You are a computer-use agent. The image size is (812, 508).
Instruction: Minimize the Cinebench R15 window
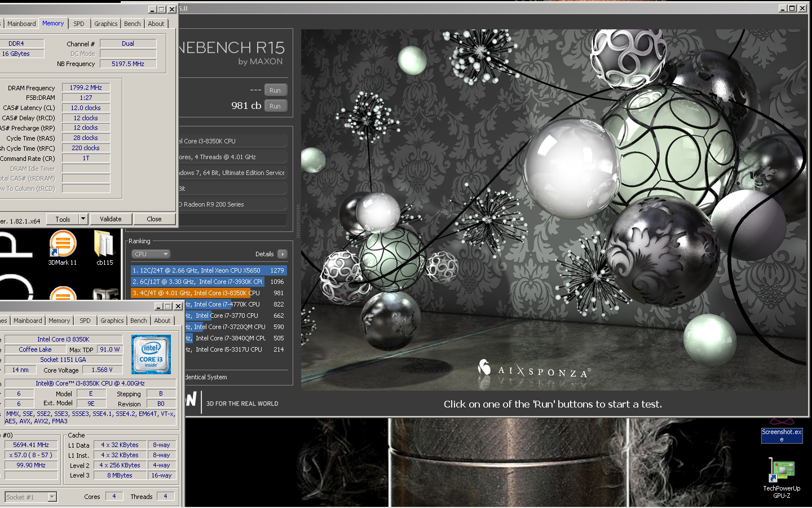coord(782,8)
